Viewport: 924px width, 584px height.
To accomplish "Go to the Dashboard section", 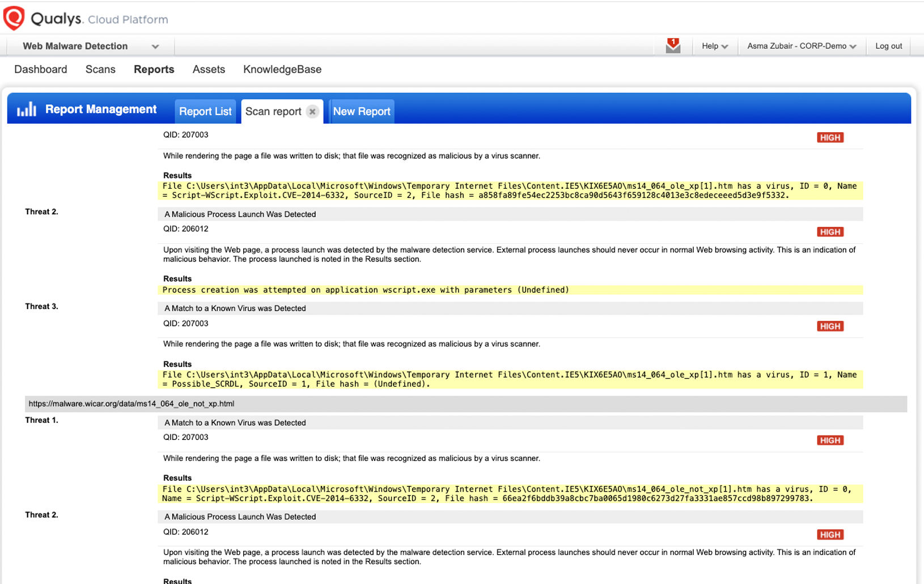I will [41, 69].
